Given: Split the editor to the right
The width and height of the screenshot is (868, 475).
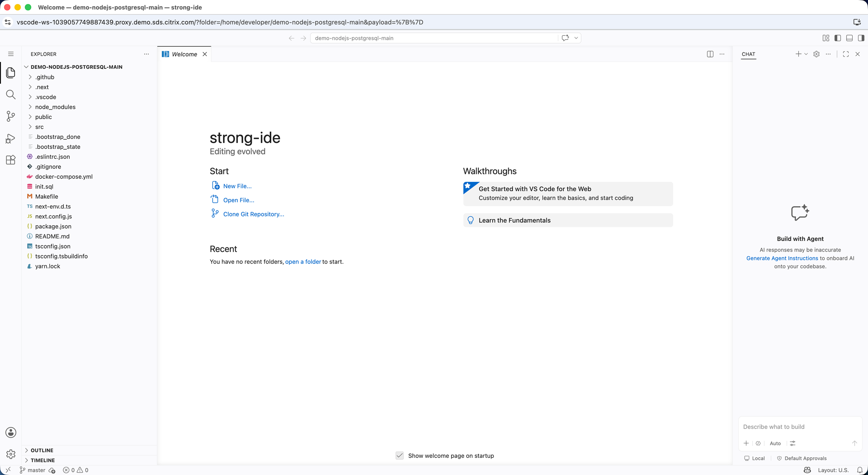Looking at the screenshot, I should [x=710, y=54].
